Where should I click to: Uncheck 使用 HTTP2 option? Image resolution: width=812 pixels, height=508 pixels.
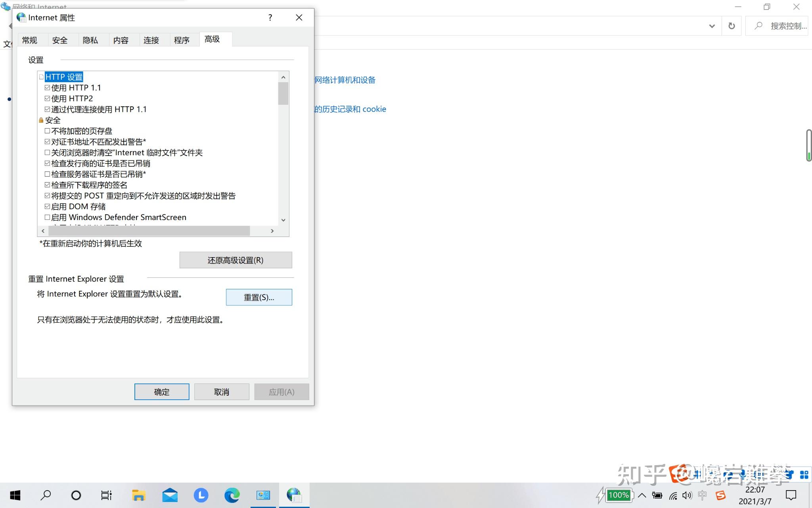click(47, 98)
